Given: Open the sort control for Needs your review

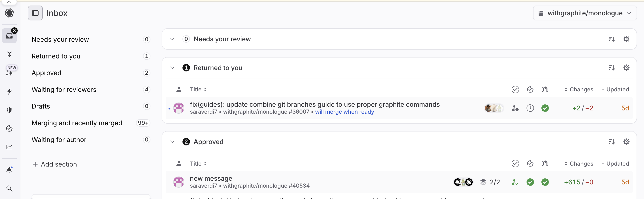Looking at the screenshot, I should 611,39.
